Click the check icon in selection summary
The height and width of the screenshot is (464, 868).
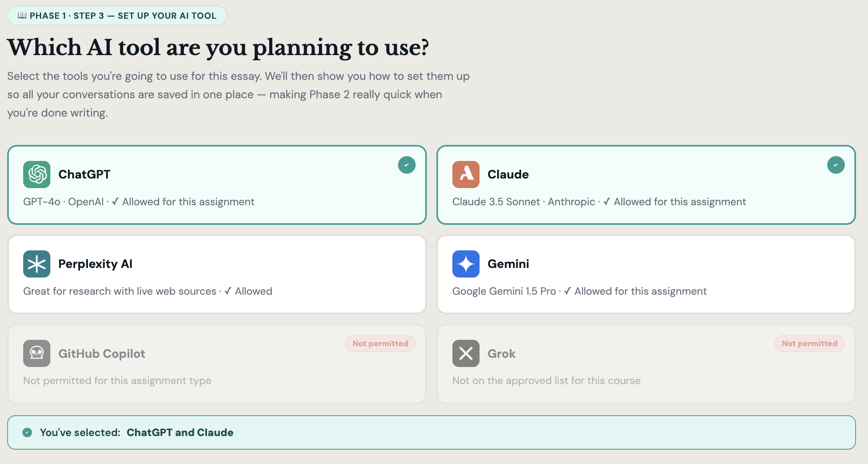[x=27, y=432]
